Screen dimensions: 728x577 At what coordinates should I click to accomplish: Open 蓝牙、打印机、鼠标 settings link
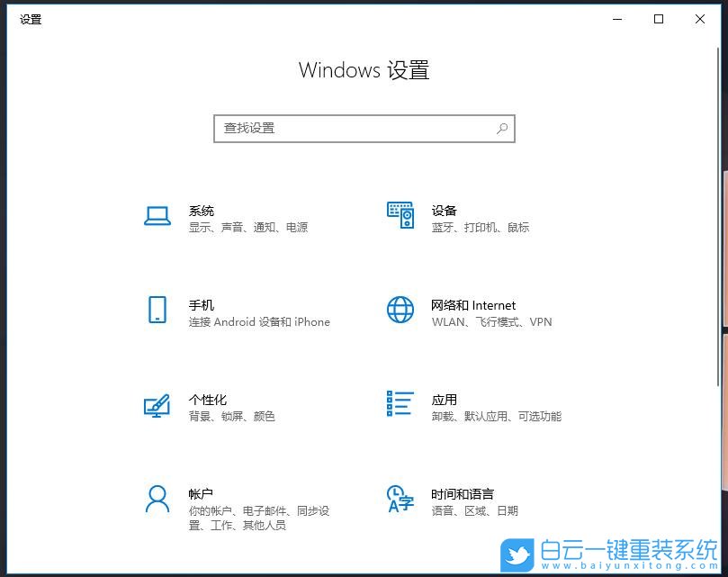[x=483, y=227]
